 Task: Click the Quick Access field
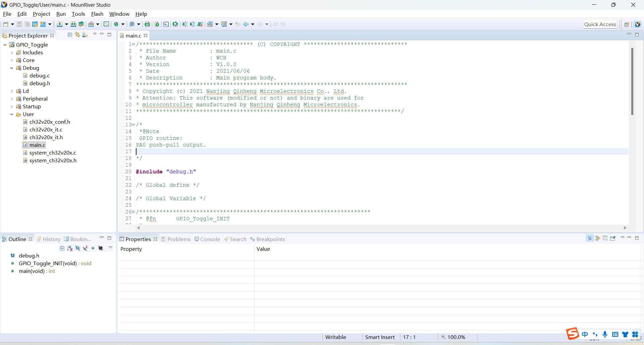600,24
